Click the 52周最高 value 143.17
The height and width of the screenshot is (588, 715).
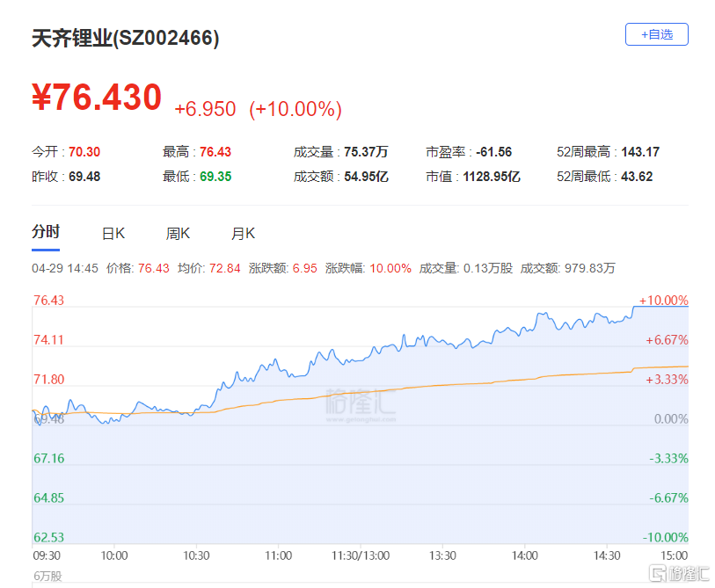pos(640,152)
